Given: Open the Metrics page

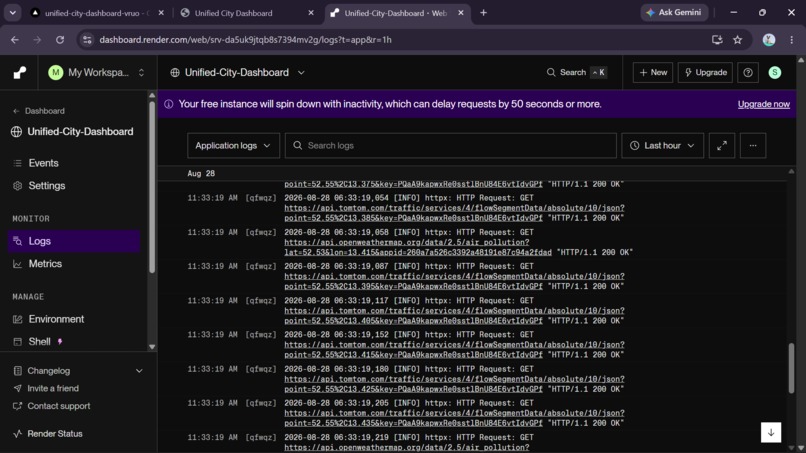Looking at the screenshot, I should (45, 264).
